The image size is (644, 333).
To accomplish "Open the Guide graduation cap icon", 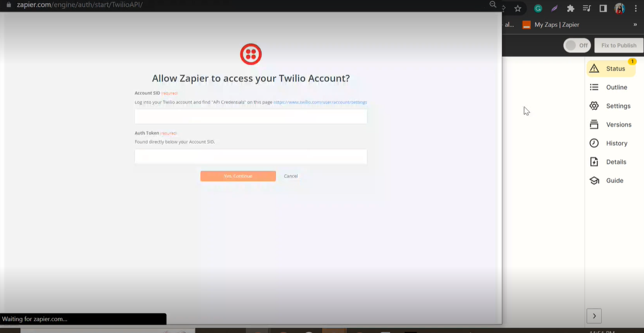I will [594, 180].
